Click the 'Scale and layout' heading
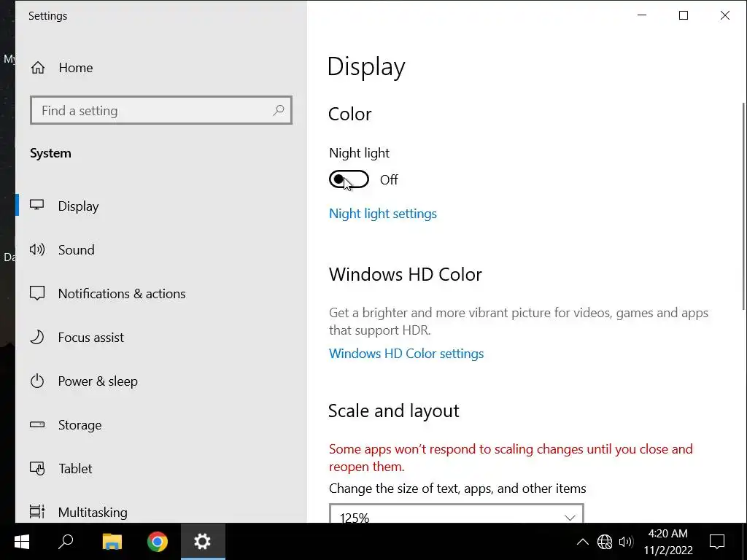The width and height of the screenshot is (747, 560). tap(393, 411)
